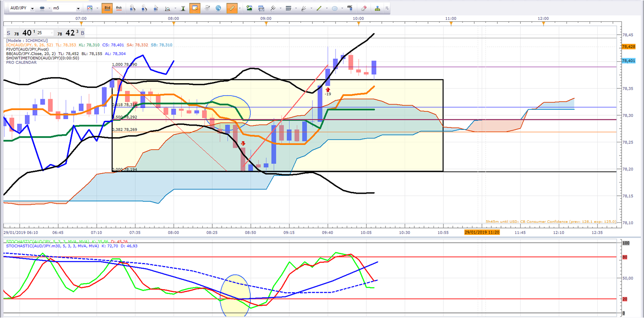Click the red down arrow trade marker
Viewport: 644px width, 318px height.
(x=243, y=144)
